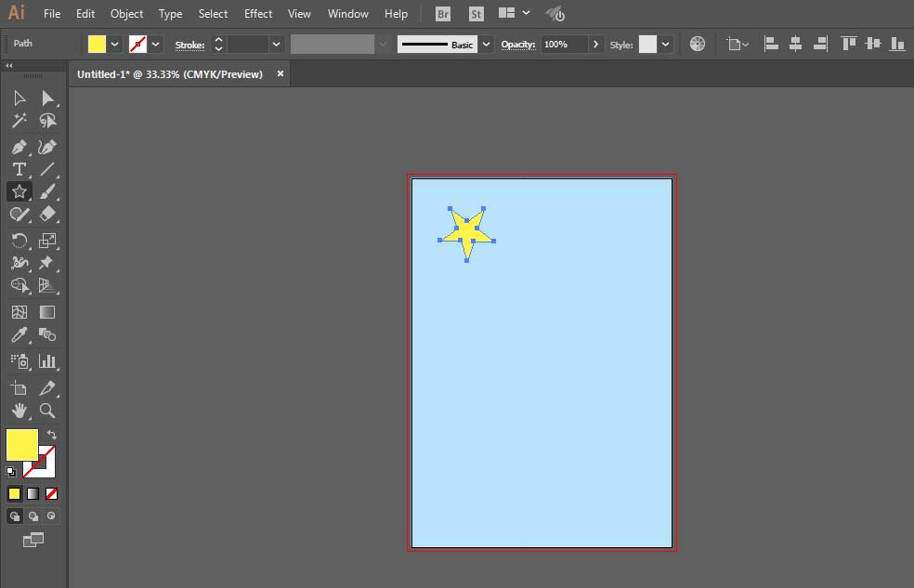Screen dimensions: 914x588
Task: Click the large yellow Fill swatch
Action: [x=22, y=445]
